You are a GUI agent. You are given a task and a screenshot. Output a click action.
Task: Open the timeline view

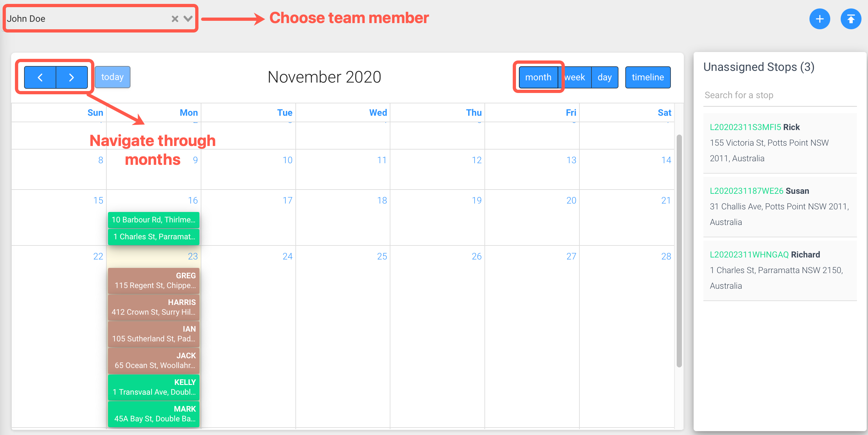click(648, 77)
